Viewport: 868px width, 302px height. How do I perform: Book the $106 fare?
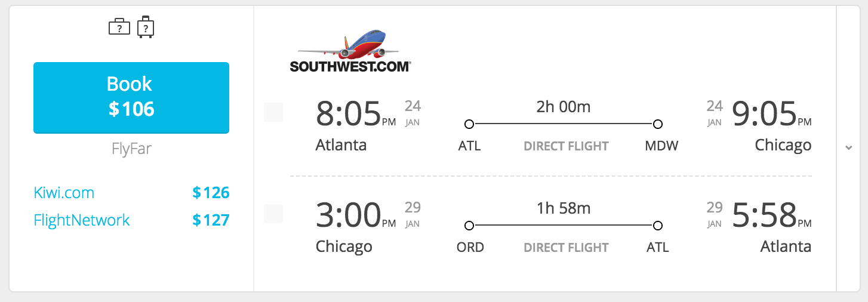click(131, 97)
